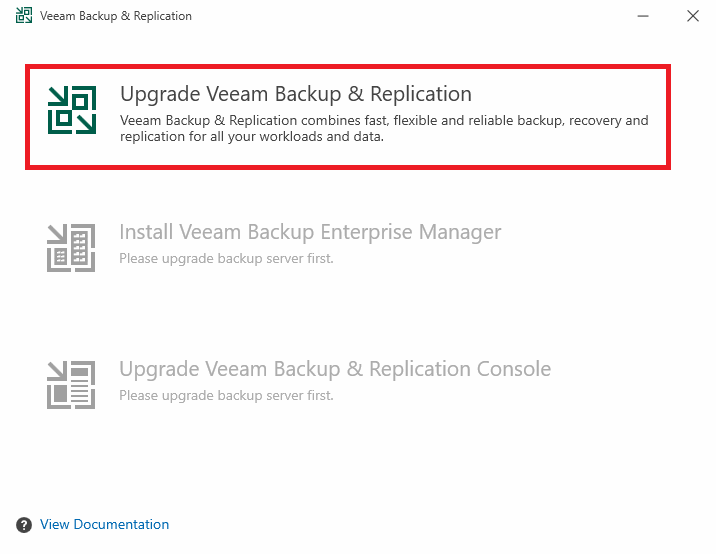Click the word Console in the third option
This screenshot has height=554, width=716.
tap(514, 369)
